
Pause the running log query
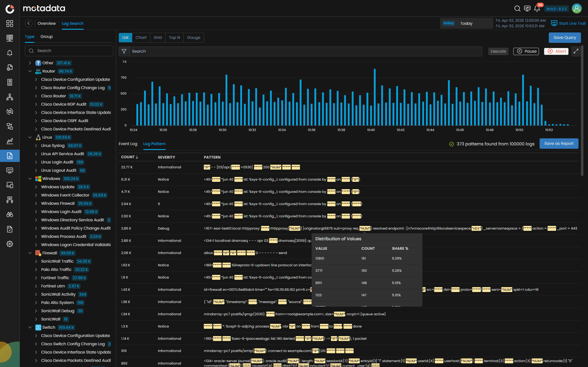point(526,51)
